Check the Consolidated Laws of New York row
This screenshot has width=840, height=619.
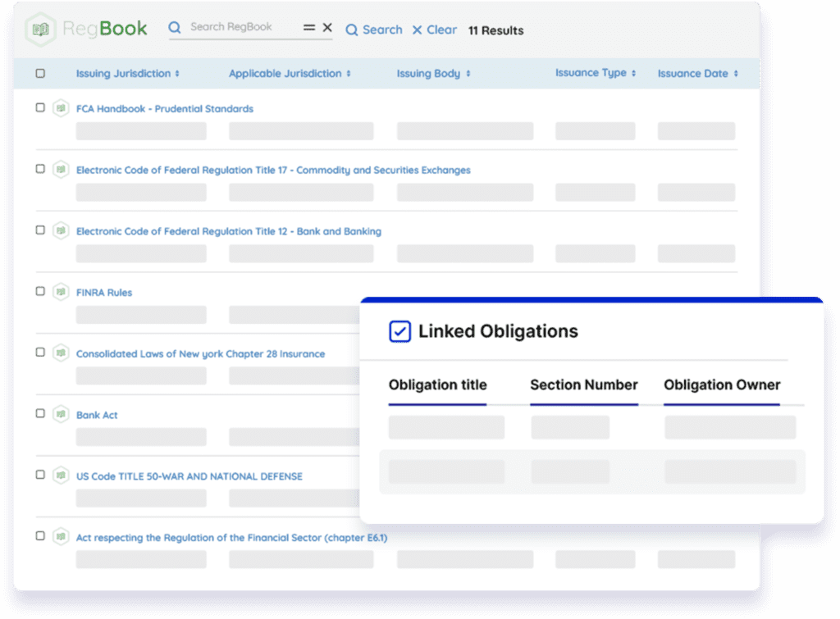click(x=40, y=352)
